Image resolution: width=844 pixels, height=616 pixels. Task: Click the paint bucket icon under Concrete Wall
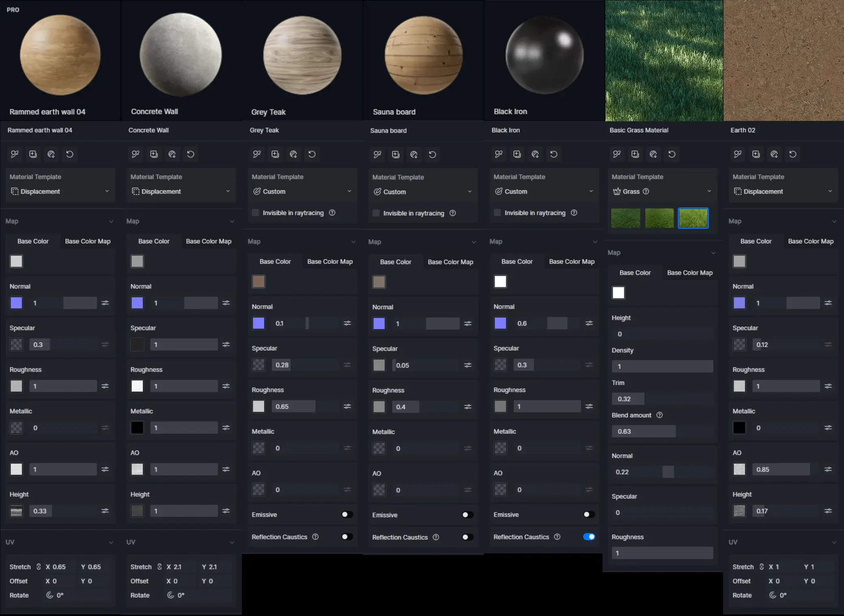click(x=172, y=154)
